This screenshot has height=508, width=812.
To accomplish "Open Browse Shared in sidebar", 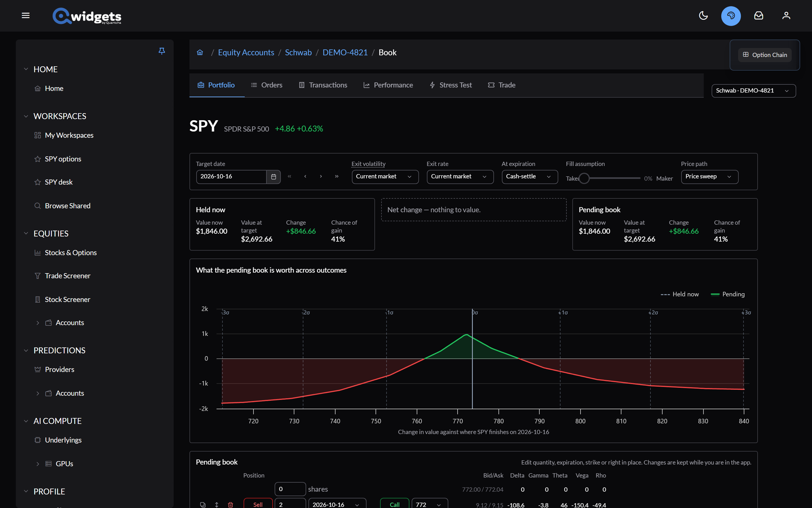I will coord(67,206).
